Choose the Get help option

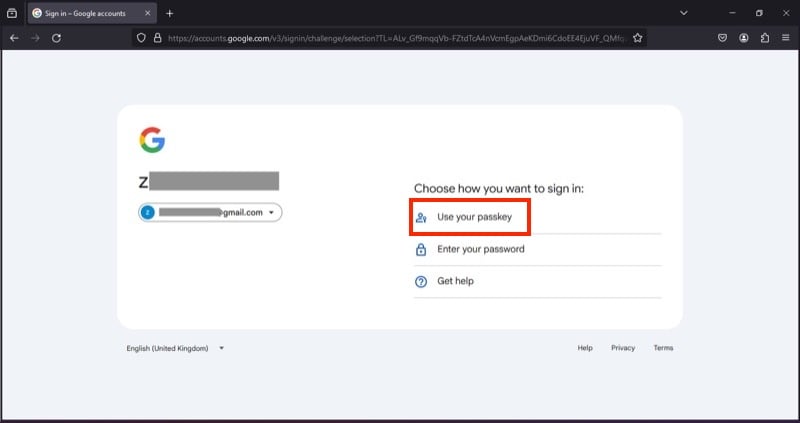538,281
